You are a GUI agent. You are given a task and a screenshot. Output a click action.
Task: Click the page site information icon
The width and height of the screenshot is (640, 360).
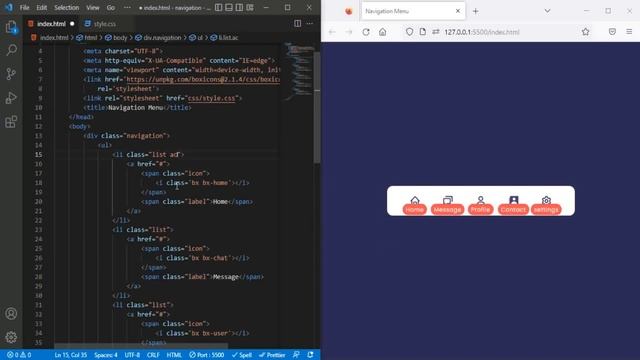coord(423,32)
